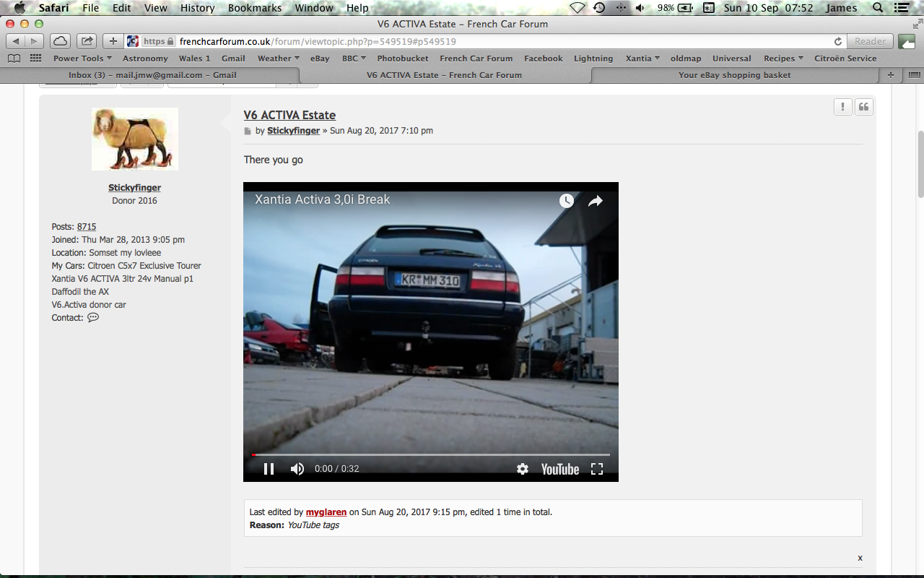Expand the BBC bookmarks folder
This screenshot has width=924, height=578.
(354, 59)
